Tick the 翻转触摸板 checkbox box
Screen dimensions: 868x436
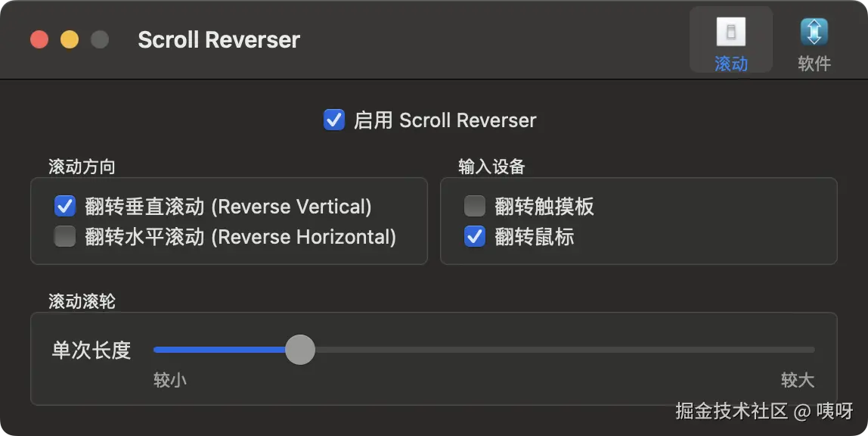click(x=474, y=206)
